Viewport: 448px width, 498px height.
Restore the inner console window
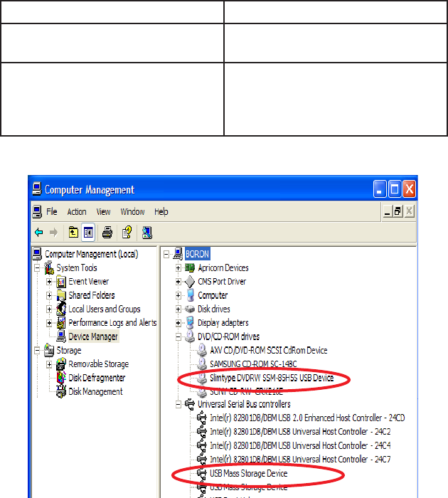pos(398,211)
